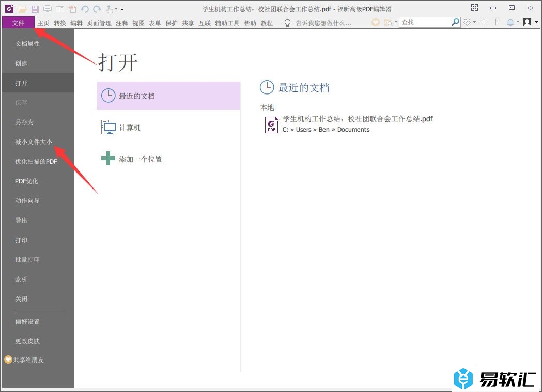Open the folder search dropdown arrow
Screen dimensions: 542x392
(396, 22)
